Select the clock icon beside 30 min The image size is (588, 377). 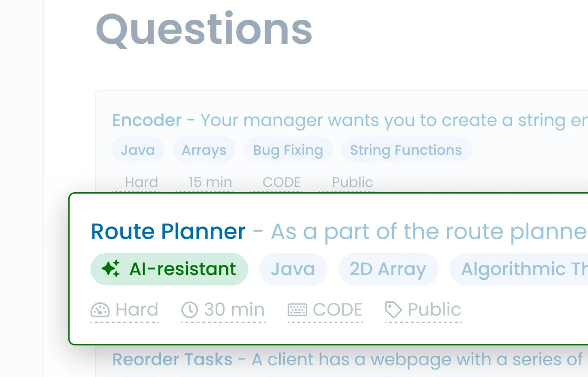point(189,310)
